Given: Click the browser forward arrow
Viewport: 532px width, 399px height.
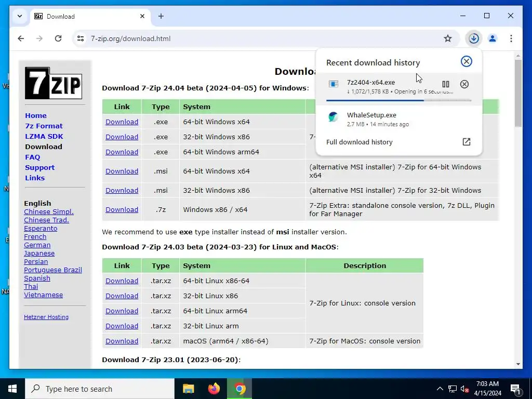Looking at the screenshot, I should click(x=39, y=38).
